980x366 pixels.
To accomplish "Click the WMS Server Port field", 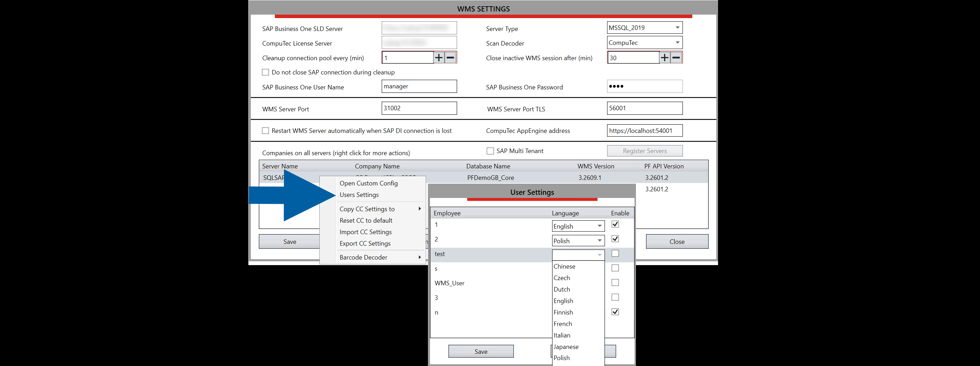I will coord(419,108).
